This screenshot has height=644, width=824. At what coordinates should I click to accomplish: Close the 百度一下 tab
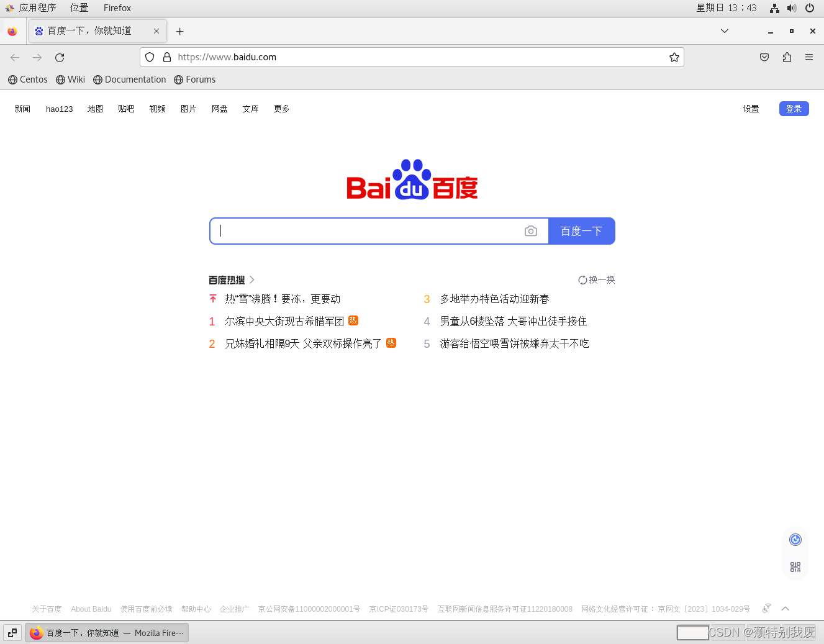pos(156,31)
